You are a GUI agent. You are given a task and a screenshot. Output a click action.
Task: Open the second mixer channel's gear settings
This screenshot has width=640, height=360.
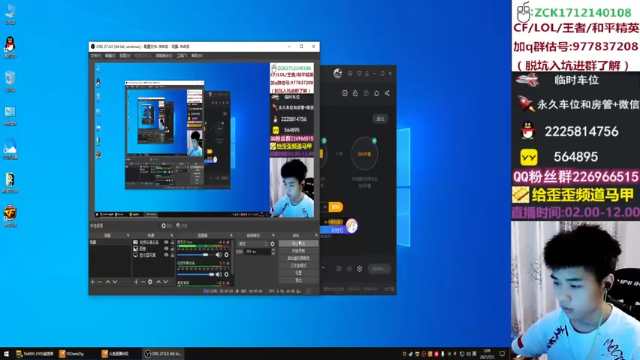tap(227, 274)
